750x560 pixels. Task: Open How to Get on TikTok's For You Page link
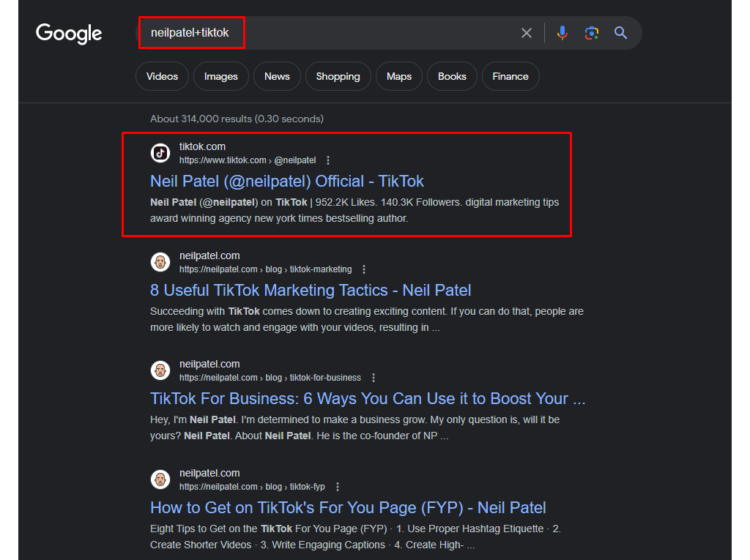[348, 508]
